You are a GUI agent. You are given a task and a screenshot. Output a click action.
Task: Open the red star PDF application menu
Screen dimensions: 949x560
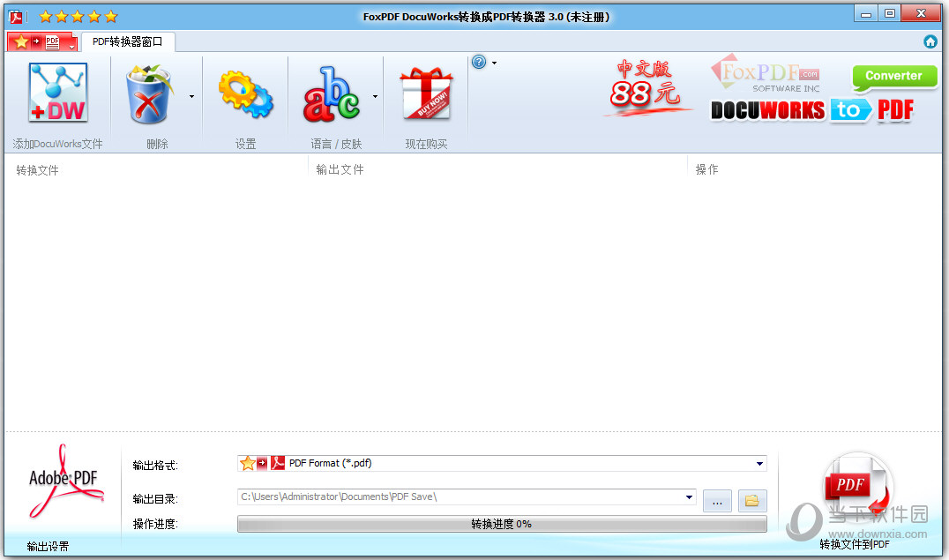point(42,41)
